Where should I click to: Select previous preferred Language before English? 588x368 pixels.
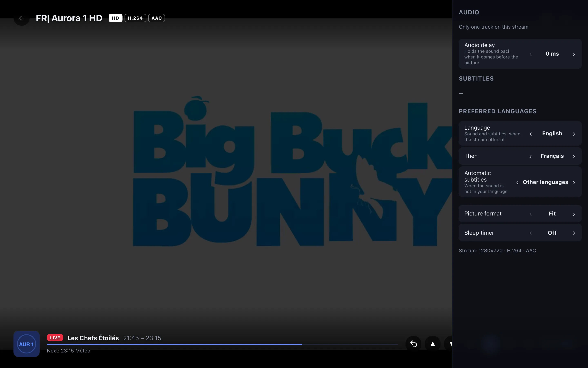(x=531, y=134)
